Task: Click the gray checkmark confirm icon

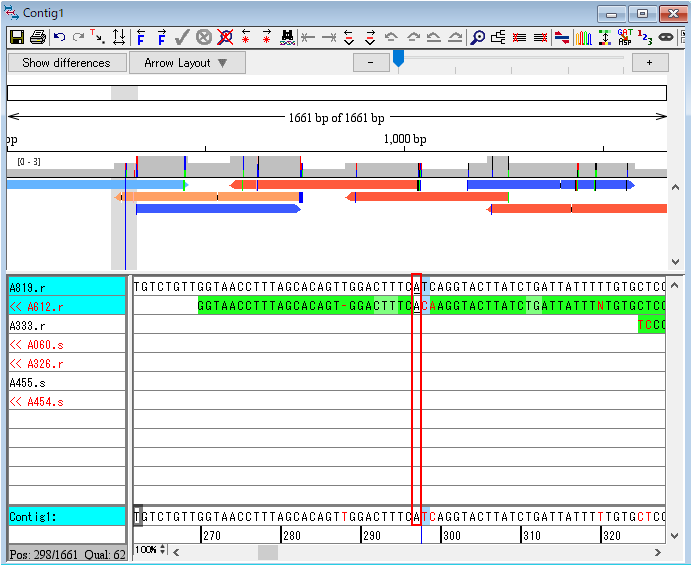Action: coord(182,38)
